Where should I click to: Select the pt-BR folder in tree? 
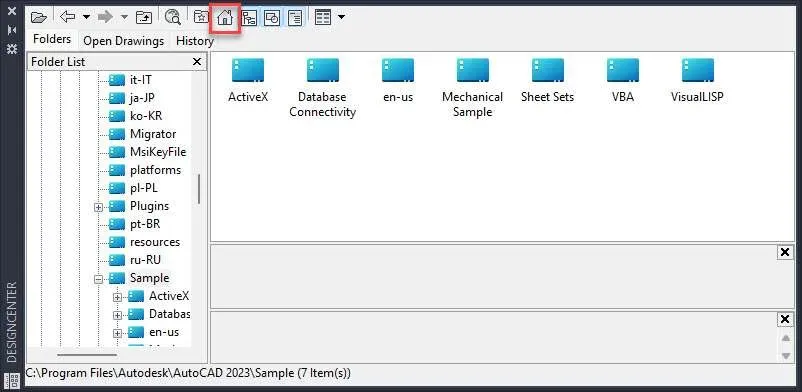coord(134,224)
